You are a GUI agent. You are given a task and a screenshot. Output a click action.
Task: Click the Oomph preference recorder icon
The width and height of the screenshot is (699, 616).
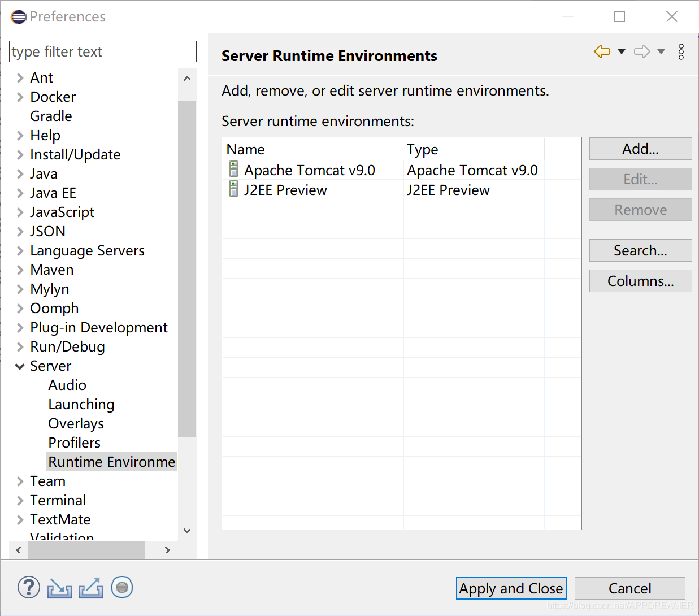(122, 588)
